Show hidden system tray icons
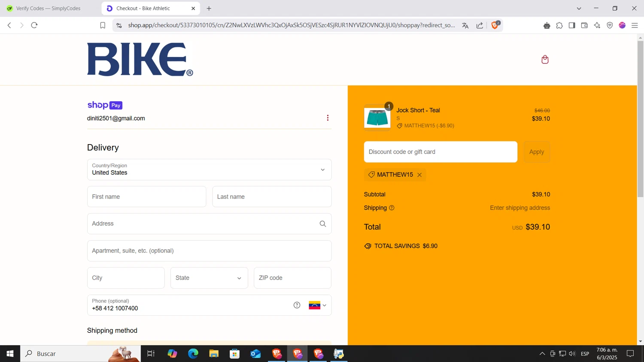644x362 pixels. (x=542, y=354)
